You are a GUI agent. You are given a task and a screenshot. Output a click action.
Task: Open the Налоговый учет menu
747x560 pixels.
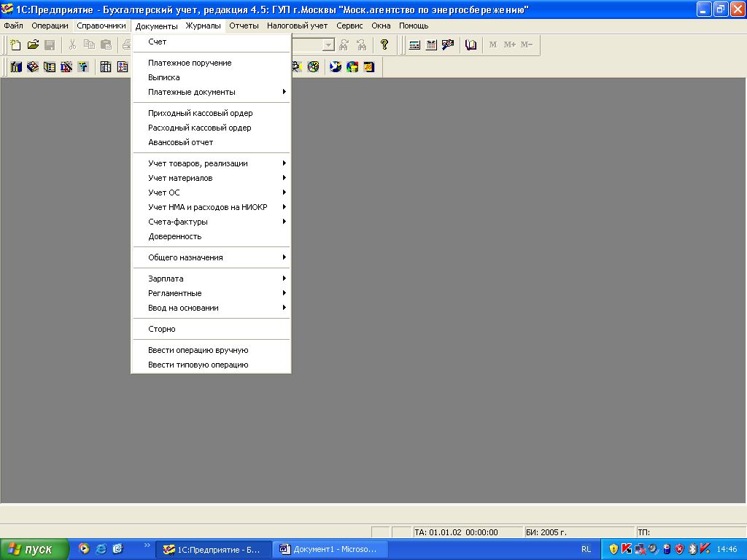(298, 26)
